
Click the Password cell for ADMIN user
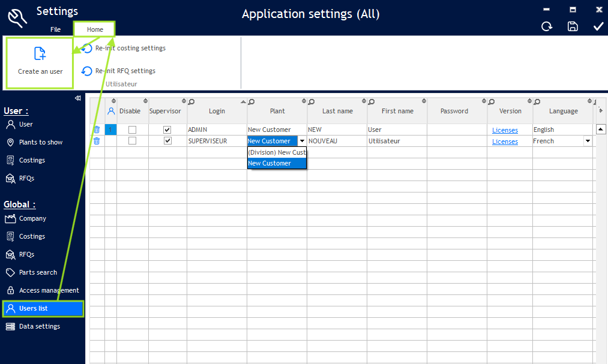457,130
